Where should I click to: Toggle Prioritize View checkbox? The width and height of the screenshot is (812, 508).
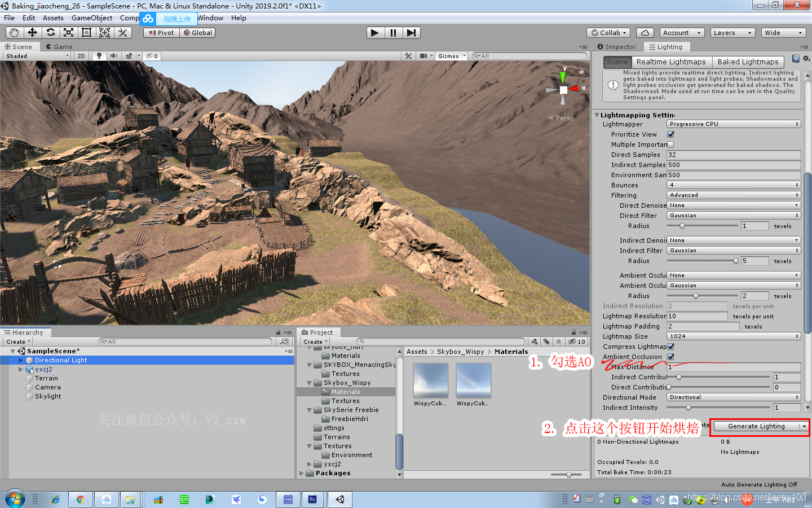(670, 134)
